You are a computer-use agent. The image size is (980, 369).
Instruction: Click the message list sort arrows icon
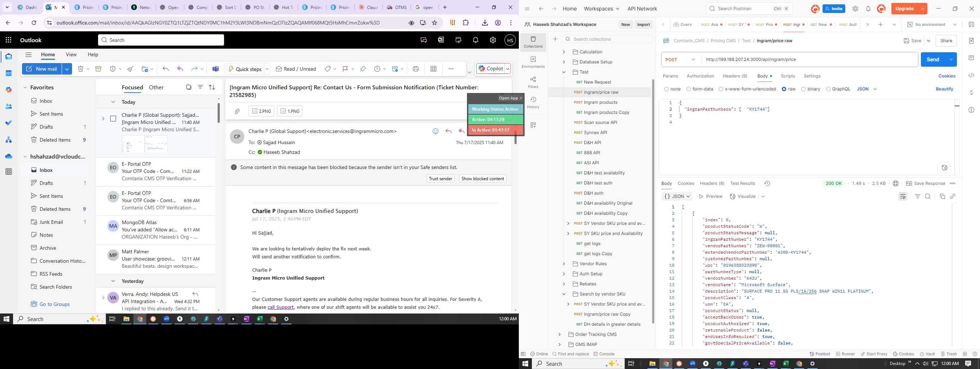pyautogui.click(x=212, y=87)
